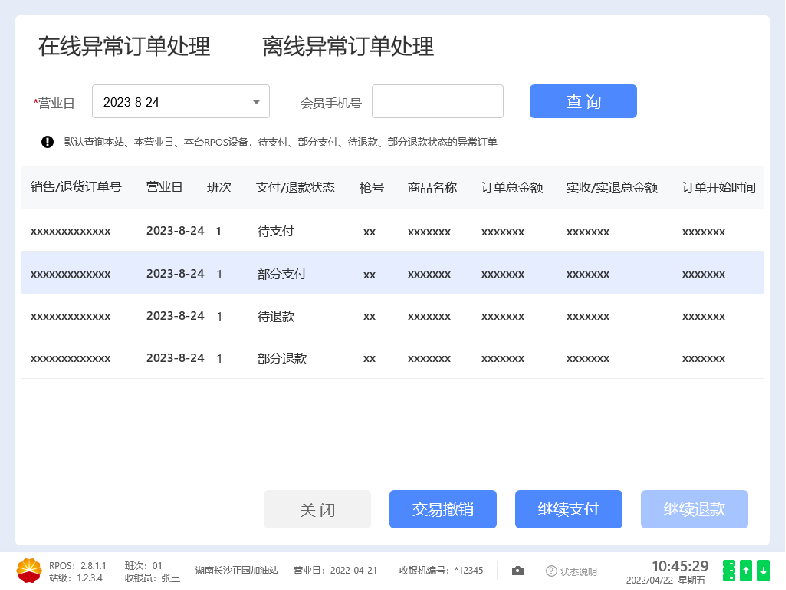786x590 pixels.
Task: Click the info icon beside query hint
Action: pyautogui.click(x=47, y=142)
